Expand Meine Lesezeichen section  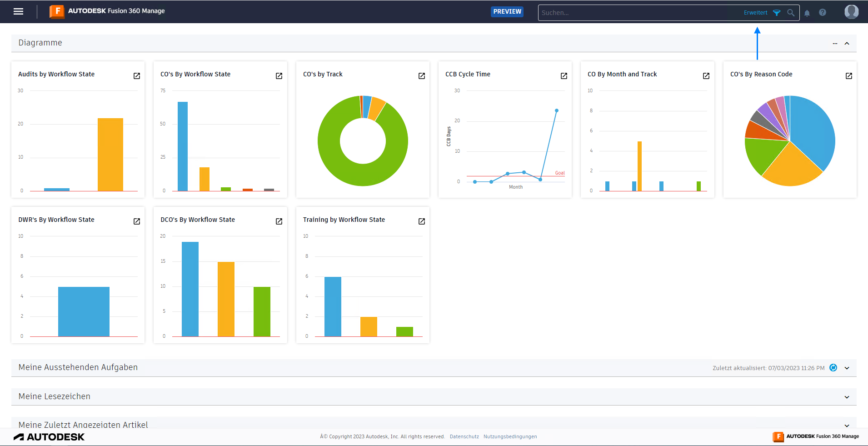coord(847,397)
